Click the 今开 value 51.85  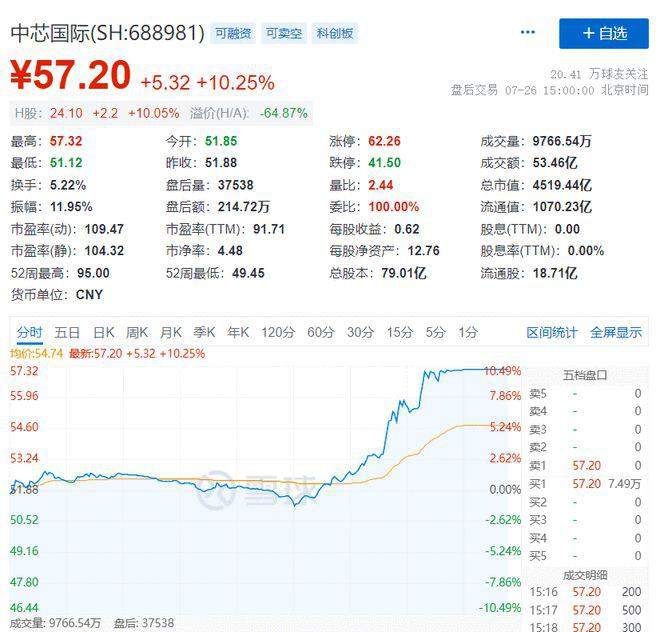coord(221,141)
